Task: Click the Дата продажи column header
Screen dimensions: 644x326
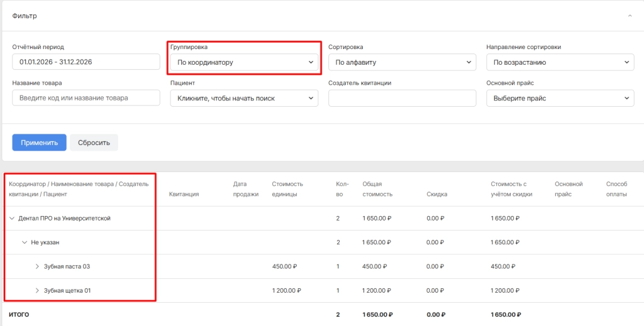Action: pos(246,190)
